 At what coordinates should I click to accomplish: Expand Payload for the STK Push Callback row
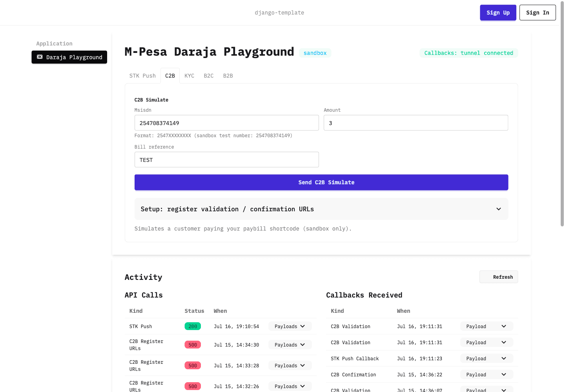pos(487,358)
